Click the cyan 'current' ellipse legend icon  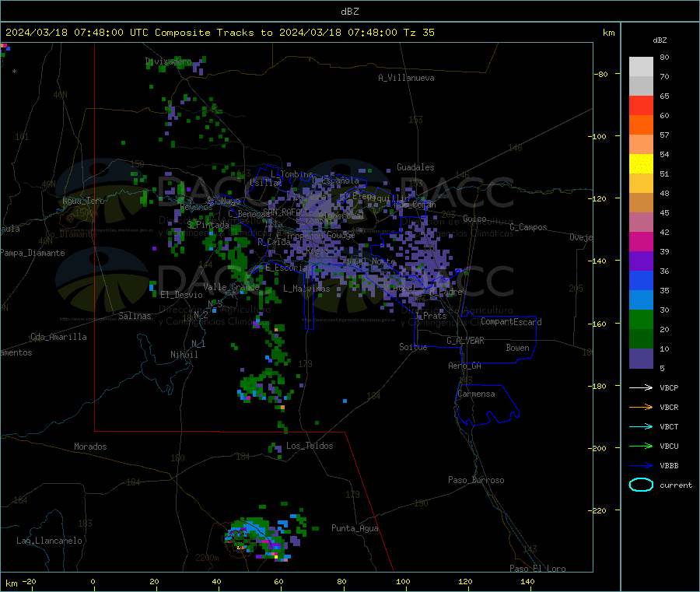(x=641, y=485)
